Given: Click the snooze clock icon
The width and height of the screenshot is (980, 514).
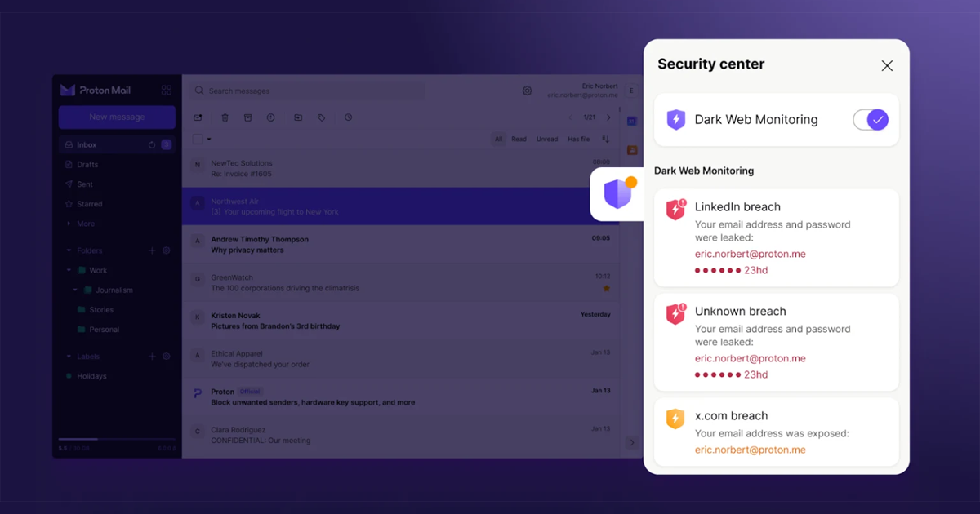Looking at the screenshot, I should pyautogui.click(x=348, y=117).
